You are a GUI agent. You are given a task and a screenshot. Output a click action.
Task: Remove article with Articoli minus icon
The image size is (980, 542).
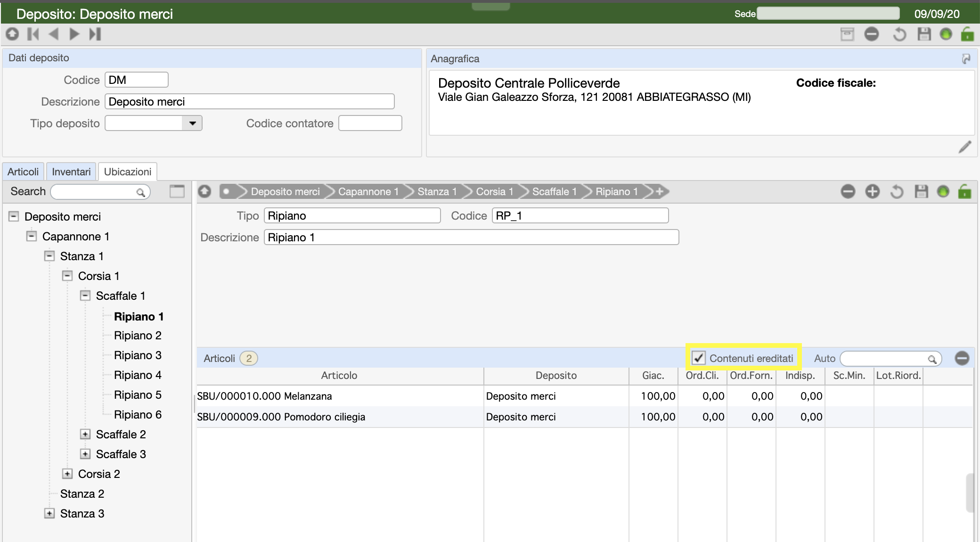tap(962, 358)
